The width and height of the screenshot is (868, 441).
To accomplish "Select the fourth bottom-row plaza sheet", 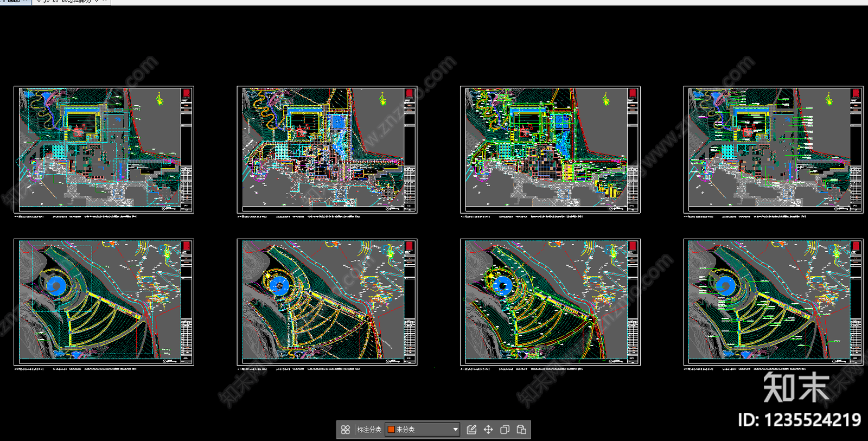I will (774, 302).
